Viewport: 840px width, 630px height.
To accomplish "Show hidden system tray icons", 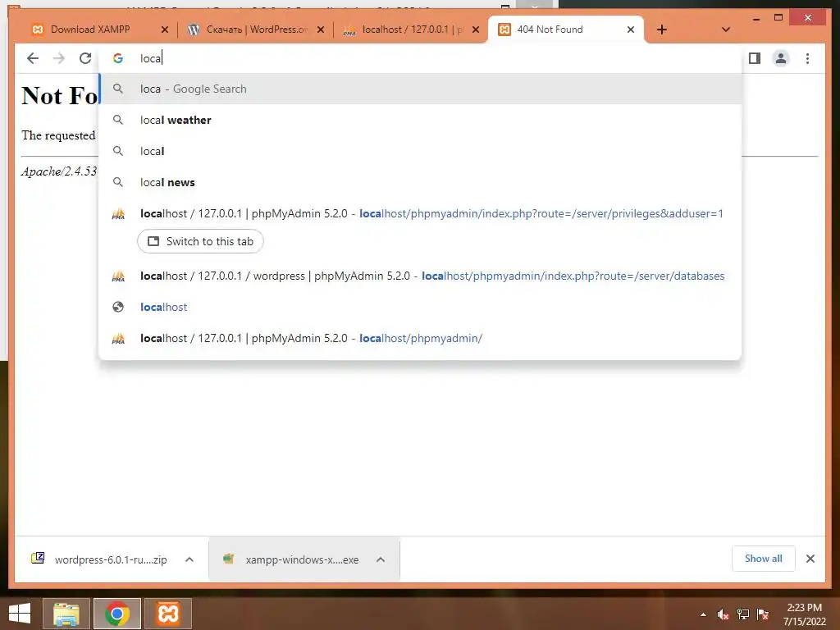I will pos(703,614).
